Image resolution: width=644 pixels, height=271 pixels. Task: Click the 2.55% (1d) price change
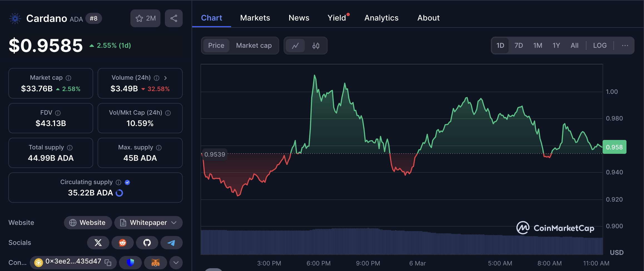coord(110,46)
